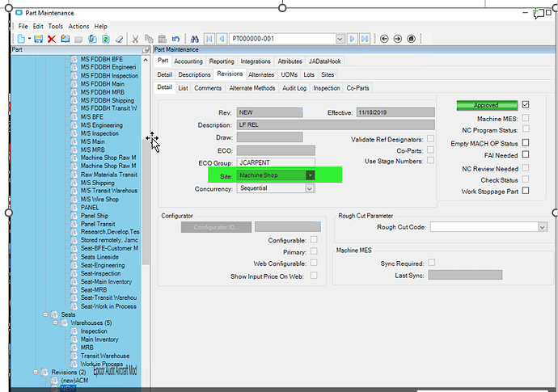Collapse the Seats tree node
558x392 pixels.
tap(45, 314)
